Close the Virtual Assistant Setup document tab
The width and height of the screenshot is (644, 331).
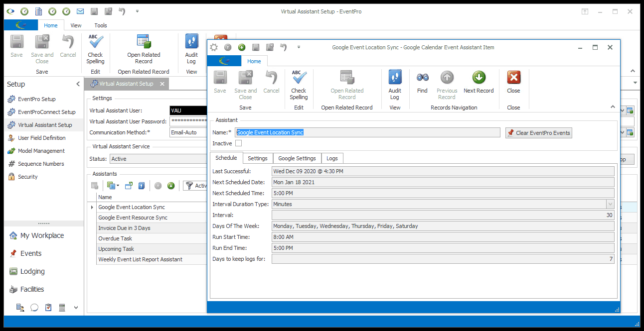(x=162, y=84)
